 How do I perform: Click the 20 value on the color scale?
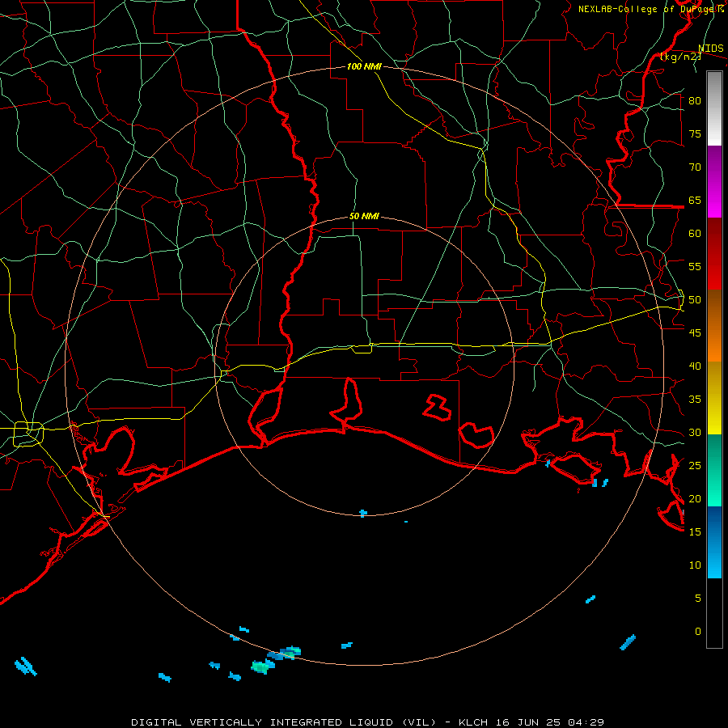(695, 498)
